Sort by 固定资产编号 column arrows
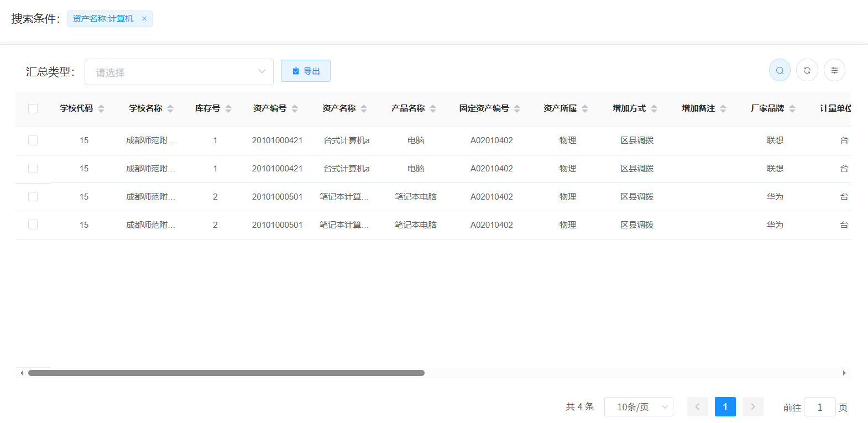The width and height of the screenshot is (868, 423). [517, 108]
